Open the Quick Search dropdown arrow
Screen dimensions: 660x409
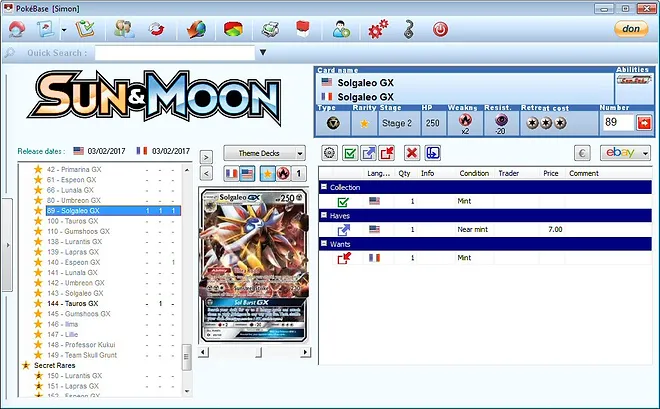(x=263, y=53)
